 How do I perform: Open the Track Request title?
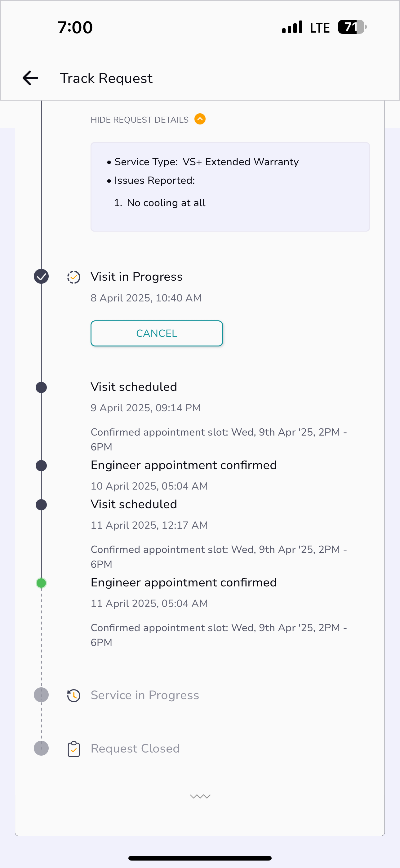tap(106, 78)
